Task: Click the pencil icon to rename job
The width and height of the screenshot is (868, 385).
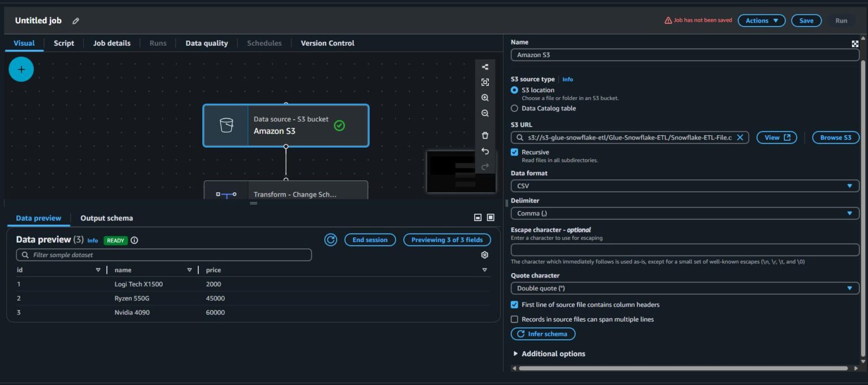Action: 76,21
